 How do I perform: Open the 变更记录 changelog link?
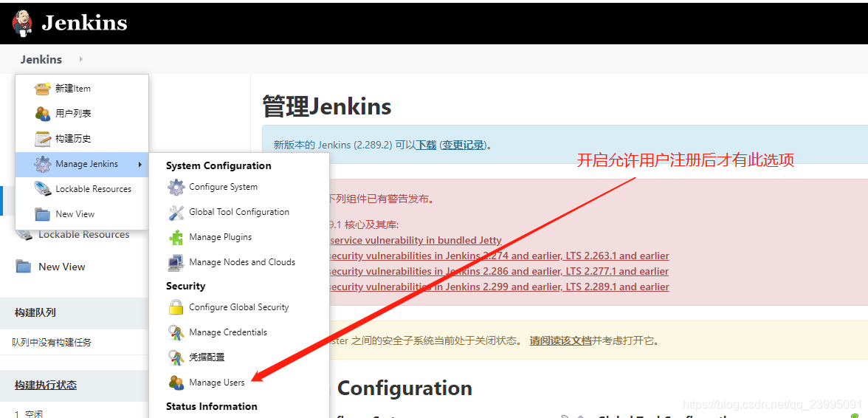(x=464, y=145)
